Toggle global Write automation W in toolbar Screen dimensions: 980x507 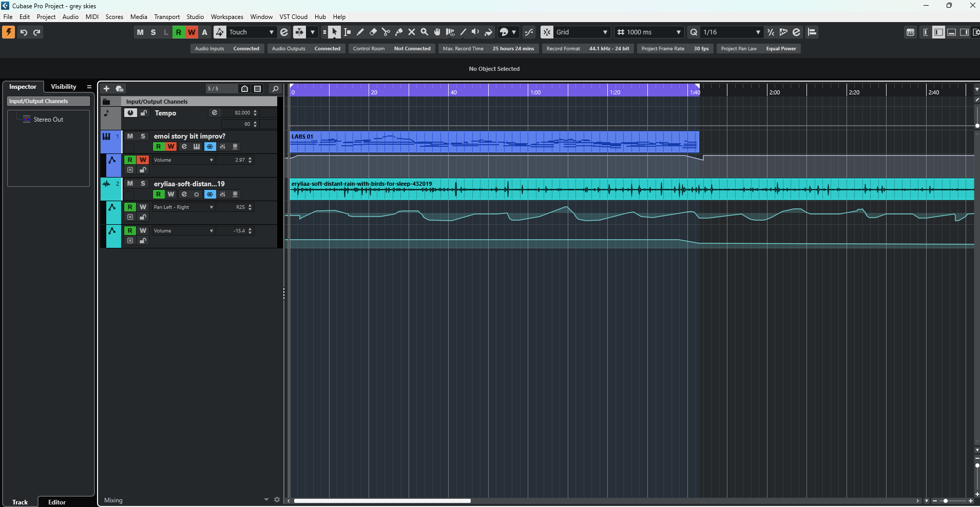191,32
